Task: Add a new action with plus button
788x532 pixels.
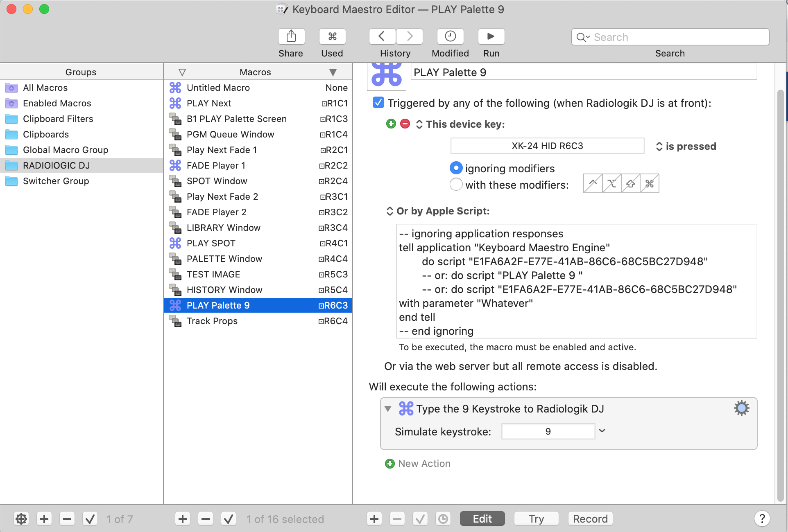Action: pyautogui.click(x=374, y=519)
